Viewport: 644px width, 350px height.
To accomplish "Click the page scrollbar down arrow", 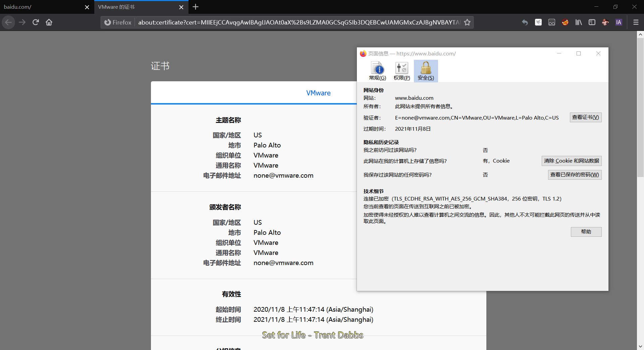I will tap(640, 346).
